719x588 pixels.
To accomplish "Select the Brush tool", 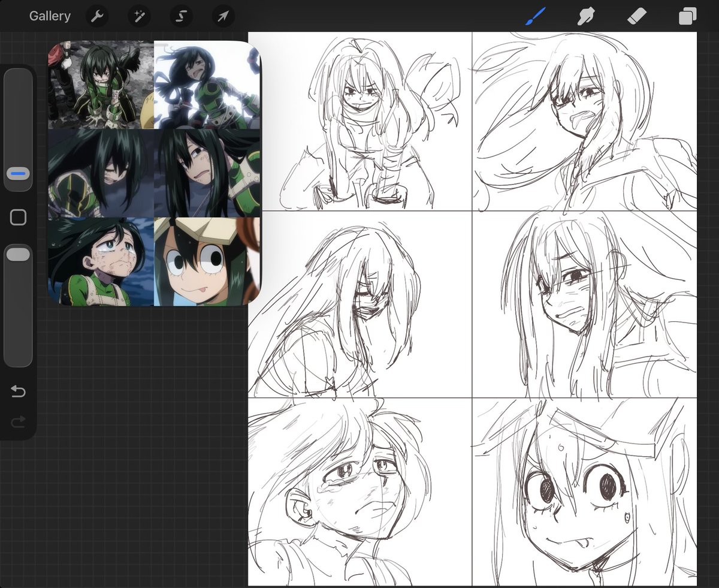I will click(x=535, y=16).
